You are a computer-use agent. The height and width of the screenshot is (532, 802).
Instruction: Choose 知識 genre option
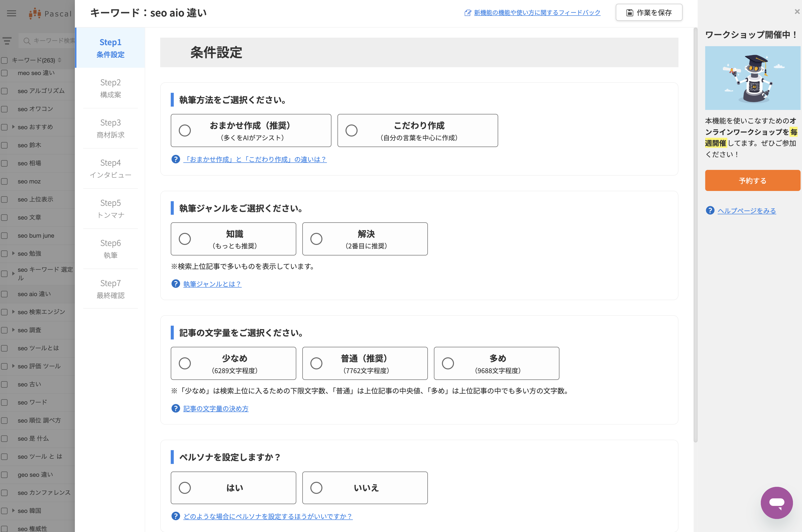tap(233, 239)
